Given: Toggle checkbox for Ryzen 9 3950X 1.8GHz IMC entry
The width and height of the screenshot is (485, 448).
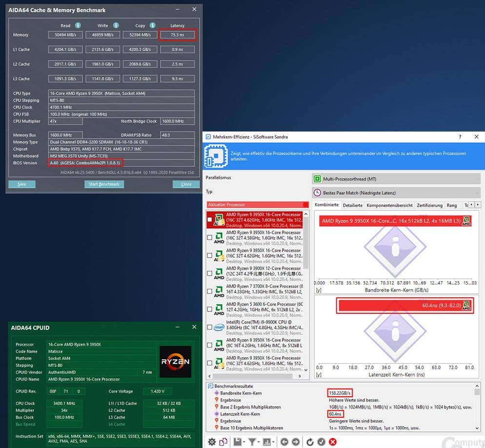Looking at the screenshot, I should 209,363.
